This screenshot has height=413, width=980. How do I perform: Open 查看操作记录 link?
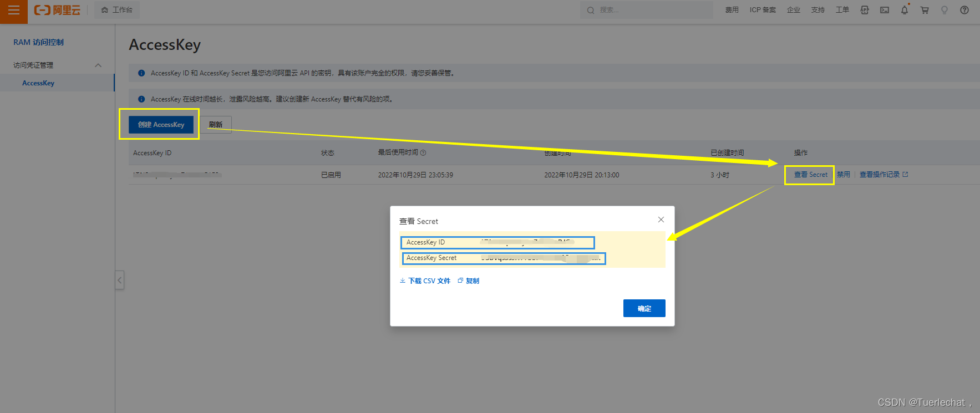pos(883,175)
